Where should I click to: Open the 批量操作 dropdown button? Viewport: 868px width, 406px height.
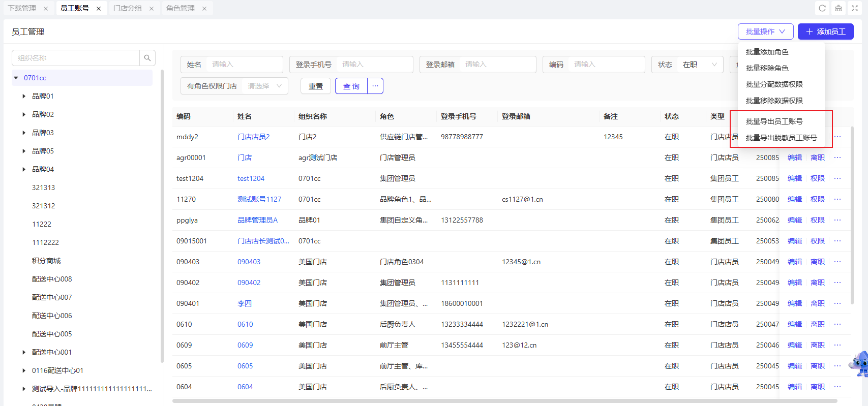[x=765, y=32]
